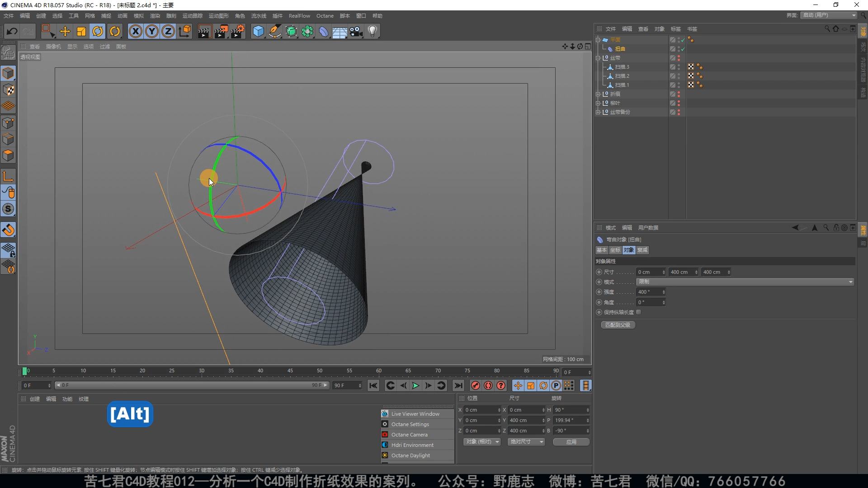Toggle enable checkmark for 平面 object
This screenshot has width=868, height=488.
pyautogui.click(x=683, y=40)
